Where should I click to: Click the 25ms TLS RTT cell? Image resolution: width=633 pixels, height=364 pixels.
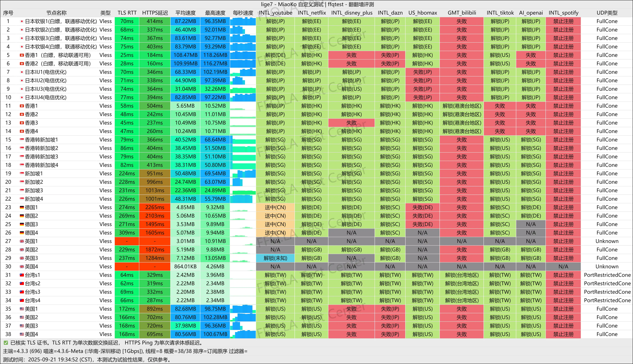(x=127, y=55)
